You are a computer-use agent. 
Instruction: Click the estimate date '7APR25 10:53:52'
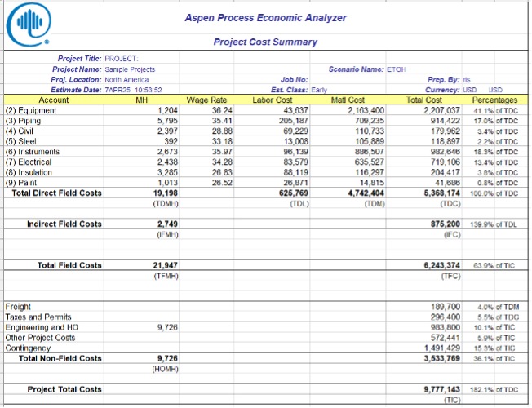click(133, 90)
